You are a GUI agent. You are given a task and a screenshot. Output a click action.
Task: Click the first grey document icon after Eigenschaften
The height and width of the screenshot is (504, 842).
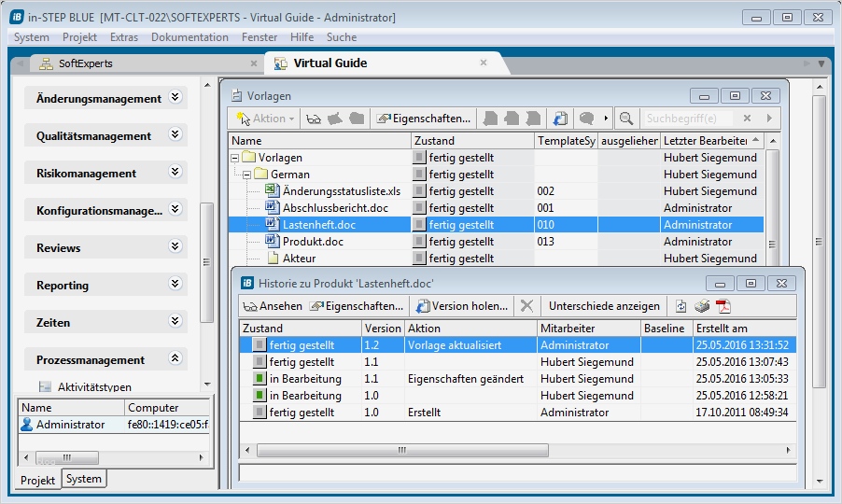490,119
